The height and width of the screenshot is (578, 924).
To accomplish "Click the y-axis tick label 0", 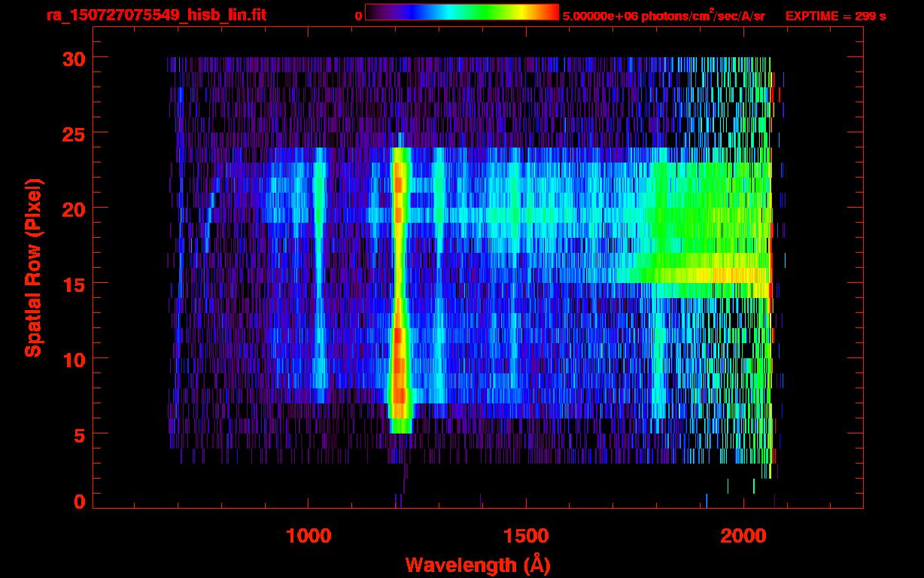I will 79,502.
